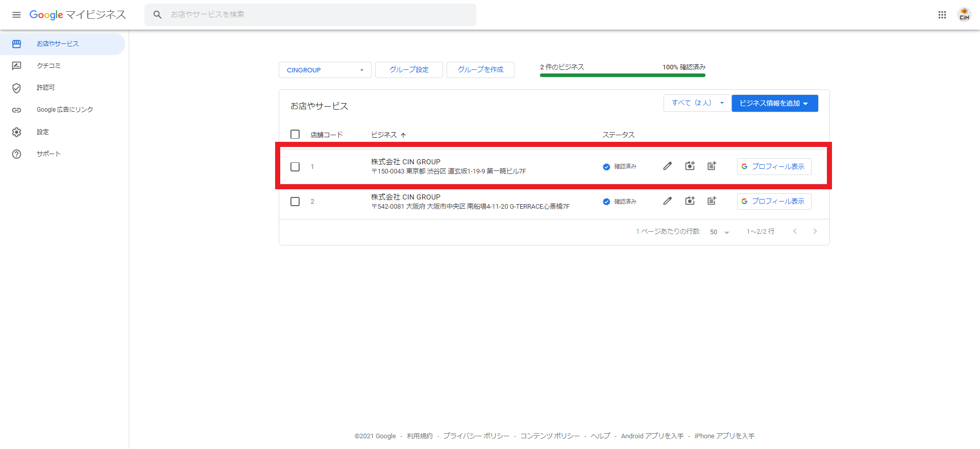Click the address 〒542-0081 大阪府 大阪市中央区

470,207
